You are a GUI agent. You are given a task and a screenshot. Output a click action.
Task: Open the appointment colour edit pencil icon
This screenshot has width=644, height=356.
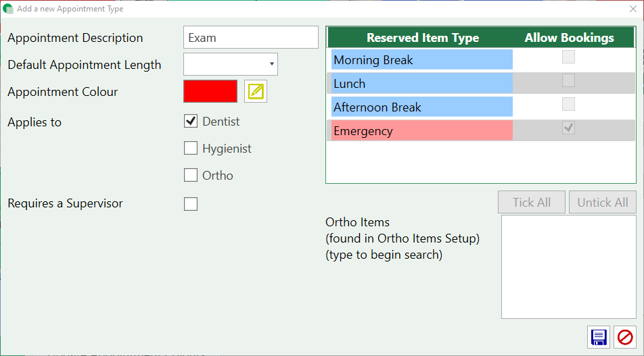[256, 91]
